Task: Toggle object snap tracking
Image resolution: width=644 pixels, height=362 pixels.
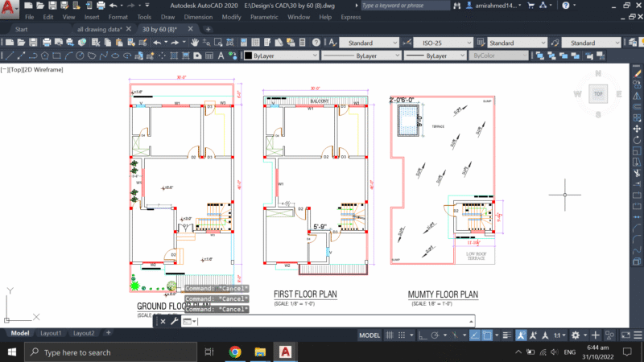Action: [x=474, y=335]
